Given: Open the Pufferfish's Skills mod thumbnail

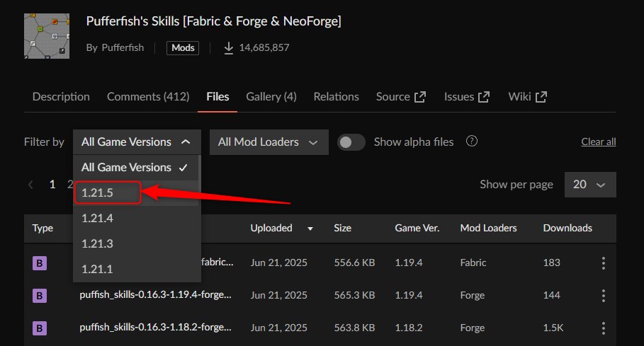Looking at the screenshot, I should click(x=47, y=36).
